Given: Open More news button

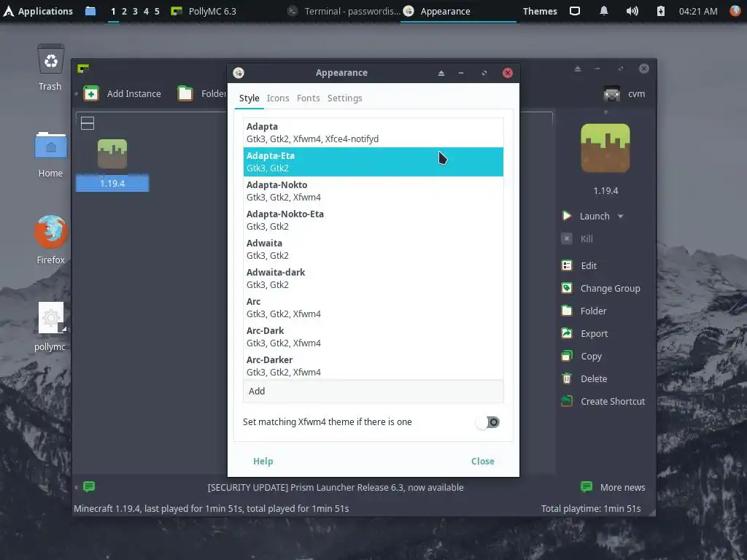Looking at the screenshot, I should tap(613, 487).
